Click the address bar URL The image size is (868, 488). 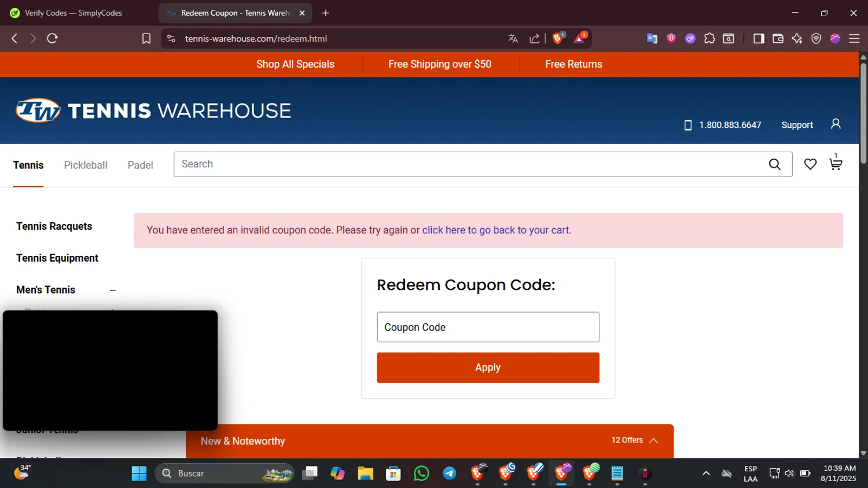pos(256,38)
